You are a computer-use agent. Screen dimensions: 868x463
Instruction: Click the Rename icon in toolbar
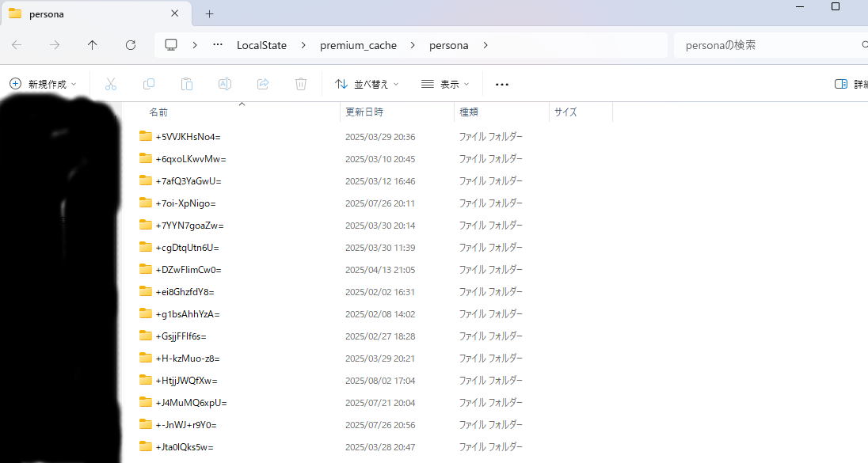tap(225, 84)
